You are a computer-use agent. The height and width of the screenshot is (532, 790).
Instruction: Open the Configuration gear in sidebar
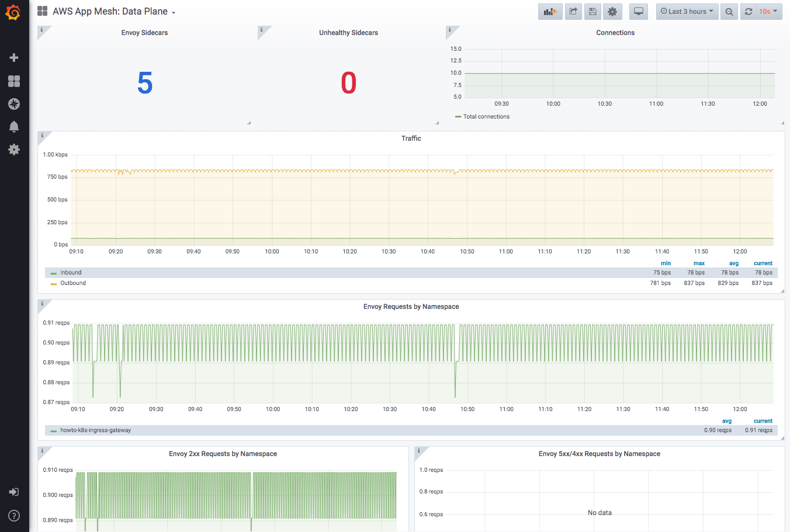[x=14, y=149]
